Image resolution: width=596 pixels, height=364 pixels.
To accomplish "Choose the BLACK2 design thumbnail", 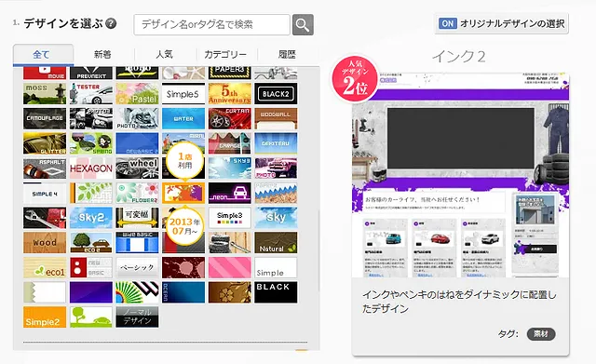I will [x=276, y=93].
